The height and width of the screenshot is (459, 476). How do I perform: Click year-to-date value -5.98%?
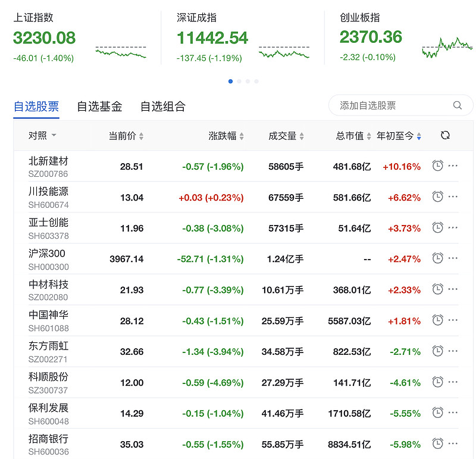click(x=405, y=445)
